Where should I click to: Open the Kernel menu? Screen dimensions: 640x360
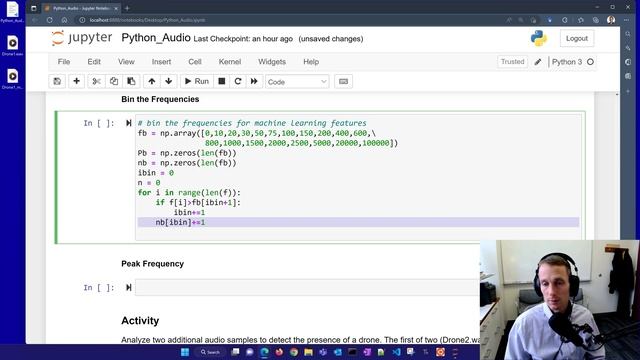(x=230, y=62)
